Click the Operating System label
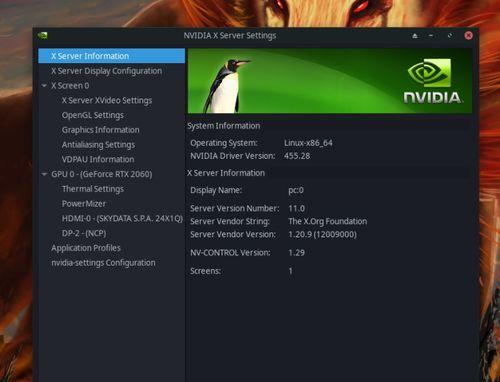Screen dimensions: 500x382 224,143
